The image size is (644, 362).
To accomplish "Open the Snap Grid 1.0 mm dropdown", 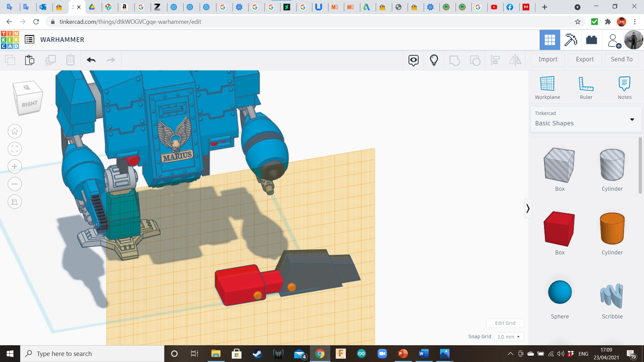I will (508, 337).
